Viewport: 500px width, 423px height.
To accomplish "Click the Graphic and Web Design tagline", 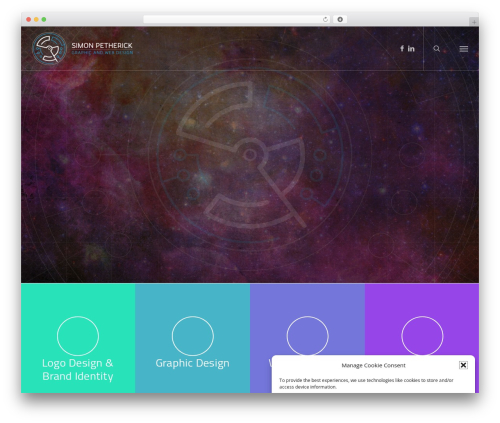I will click(102, 53).
